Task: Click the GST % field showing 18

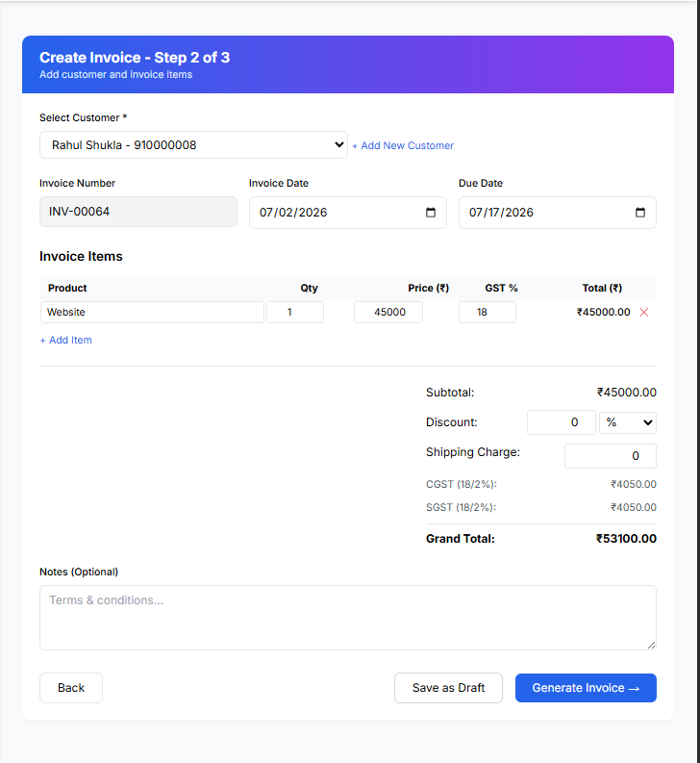Action: (x=487, y=312)
